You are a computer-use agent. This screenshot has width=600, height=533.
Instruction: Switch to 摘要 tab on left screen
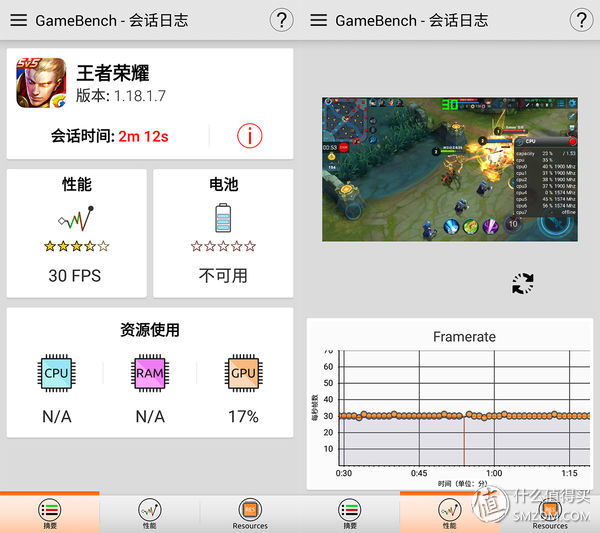click(x=50, y=513)
